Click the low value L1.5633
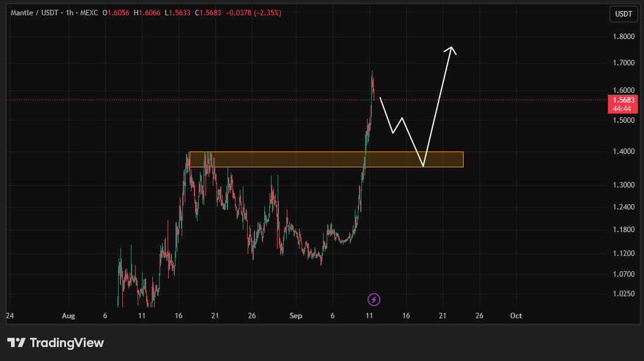This screenshot has height=361, width=644. point(178,13)
